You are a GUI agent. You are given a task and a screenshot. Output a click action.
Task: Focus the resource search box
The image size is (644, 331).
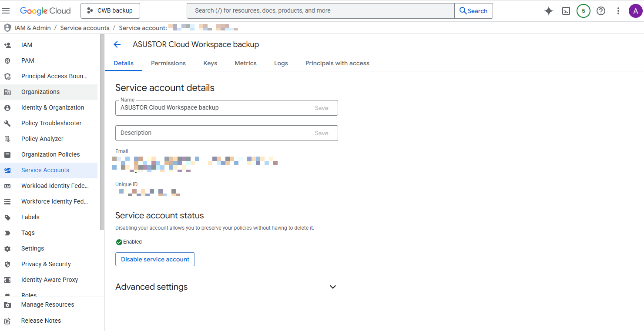point(320,11)
